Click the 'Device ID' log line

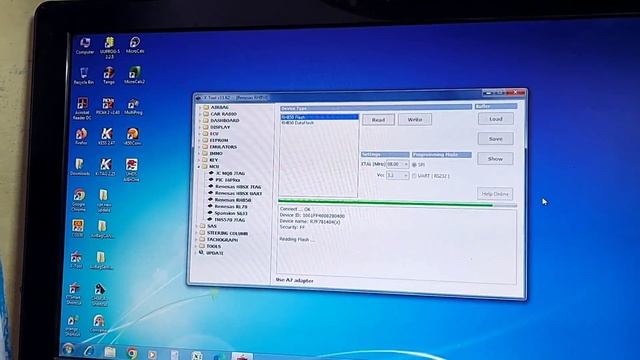click(x=312, y=216)
